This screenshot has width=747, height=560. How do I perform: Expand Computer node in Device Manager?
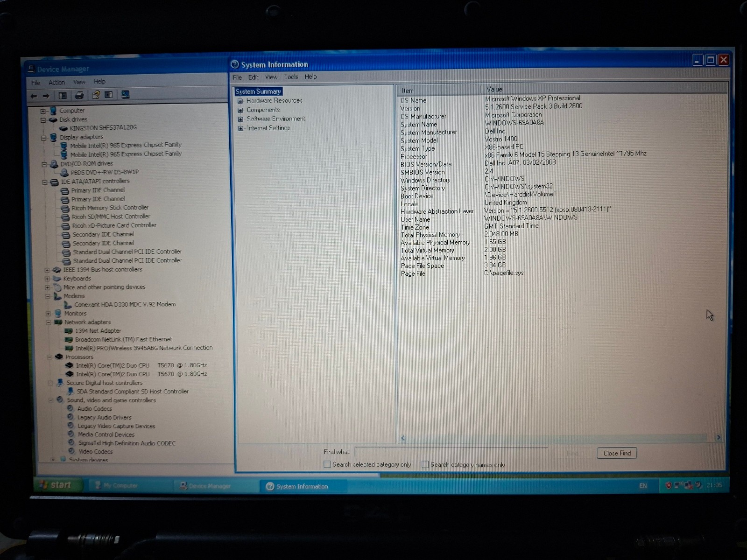pos(42,111)
